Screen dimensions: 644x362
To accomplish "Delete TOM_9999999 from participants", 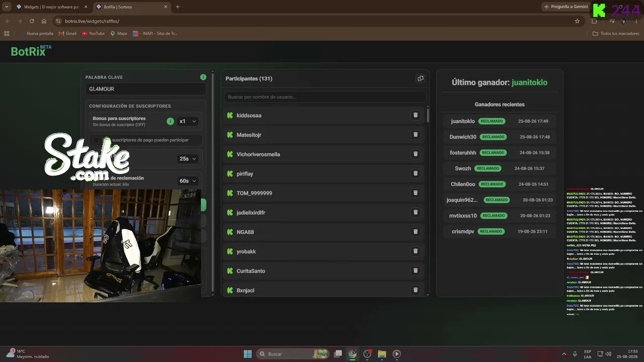I will (416, 193).
